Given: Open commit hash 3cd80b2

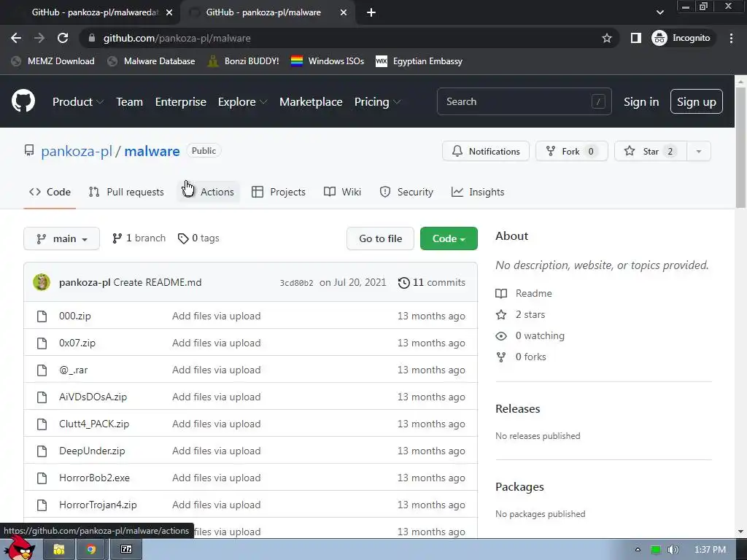Looking at the screenshot, I should 296,283.
